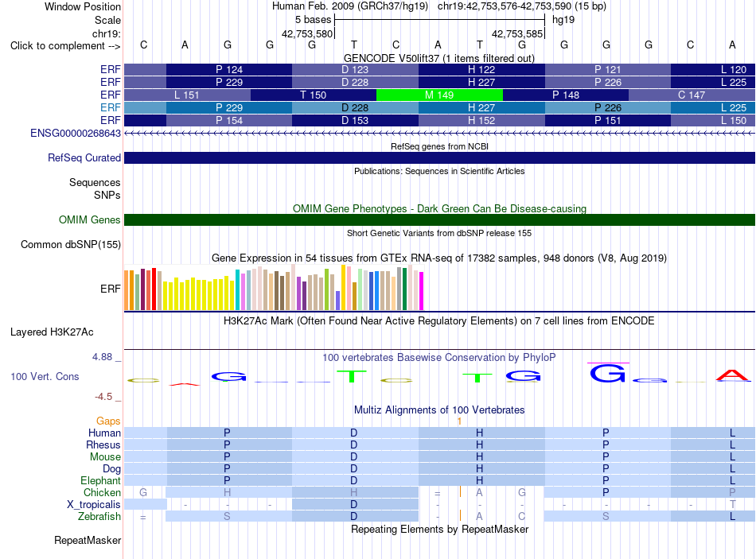
Task: Click the 42,753,580 position marker
Action: (x=308, y=33)
